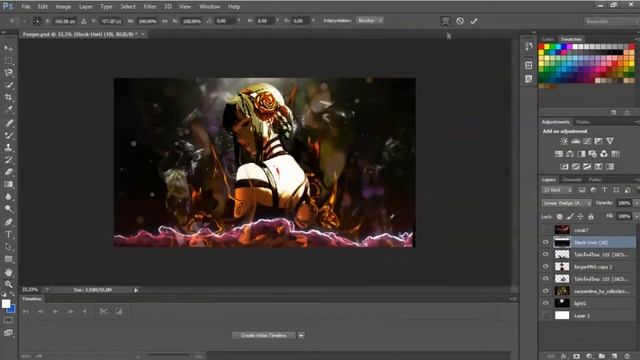Select the History Brush tool
The height and width of the screenshot is (360, 640).
click(8, 160)
